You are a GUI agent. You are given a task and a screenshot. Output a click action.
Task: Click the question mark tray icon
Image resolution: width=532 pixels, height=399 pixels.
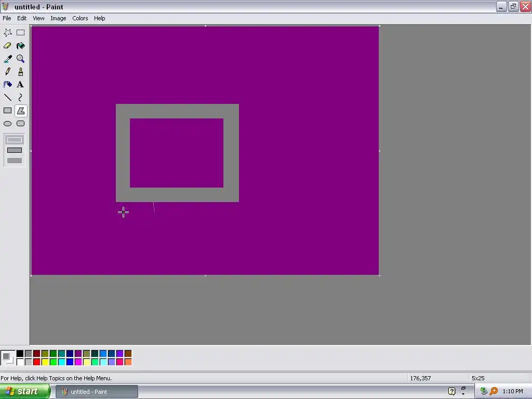(x=451, y=391)
